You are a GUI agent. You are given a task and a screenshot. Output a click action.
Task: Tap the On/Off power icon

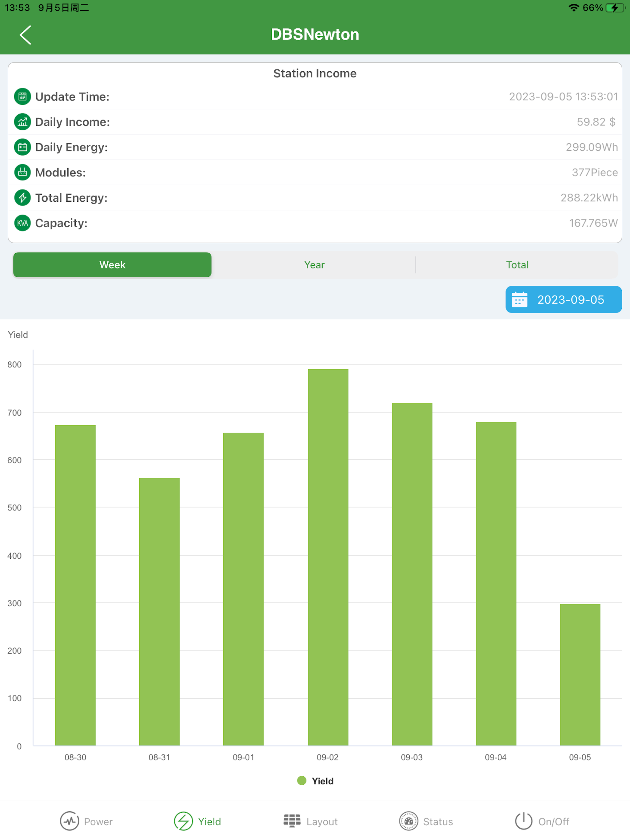pos(524,821)
